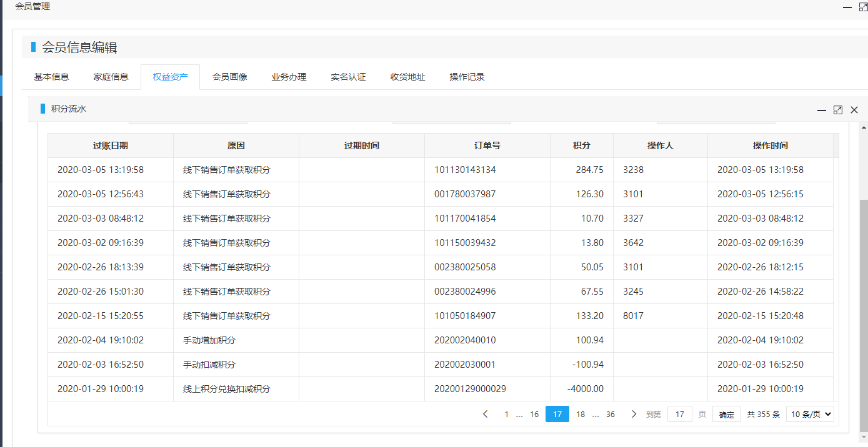Open the 家庭信息 tab
This screenshot has width=868, height=447.
111,77
